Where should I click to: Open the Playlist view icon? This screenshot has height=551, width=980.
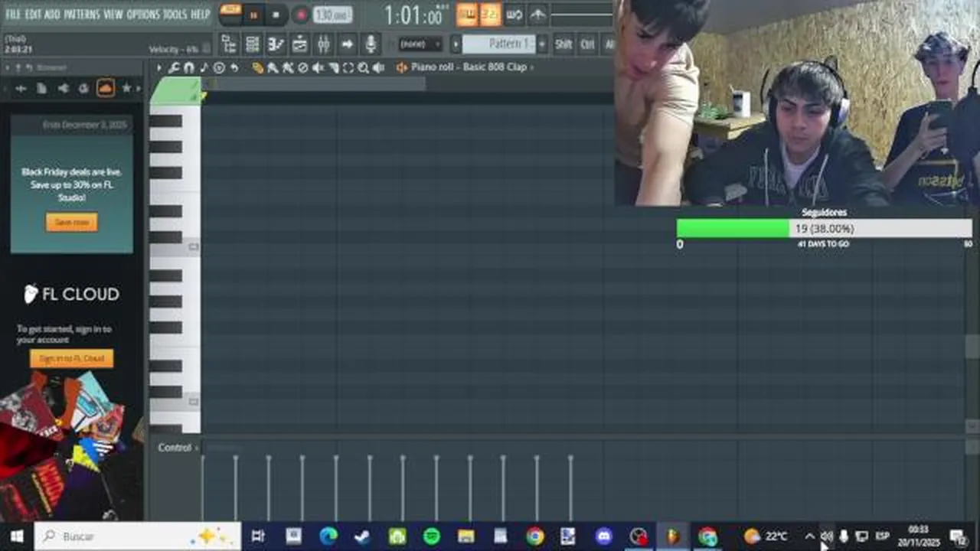coord(229,44)
